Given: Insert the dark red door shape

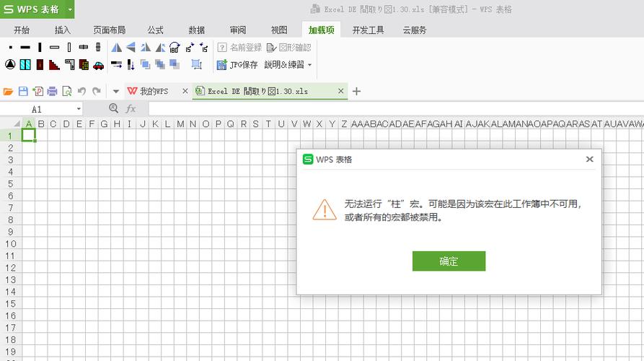Looking at the screenshot, I should point(40,64).
